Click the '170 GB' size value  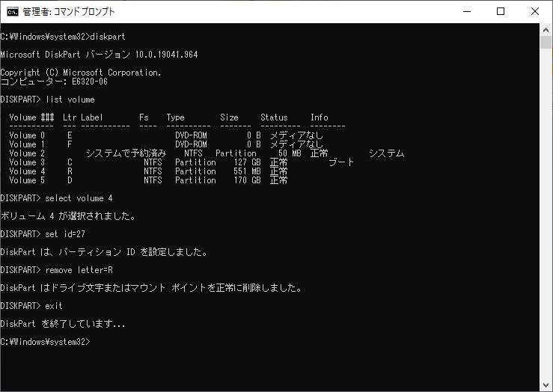pyautogui.click(x=247, y=180)
